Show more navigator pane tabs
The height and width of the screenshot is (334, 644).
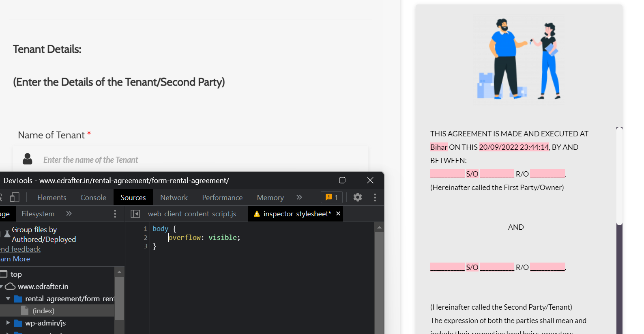coord(69,214)
